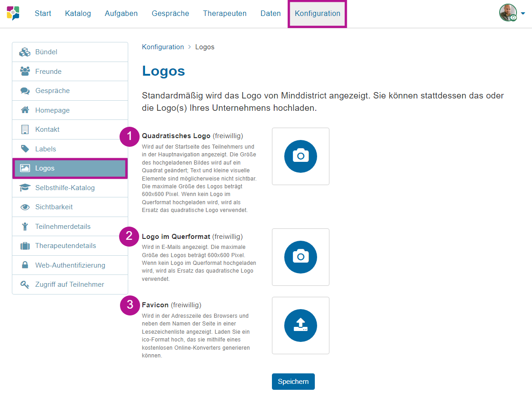Select the Konfiguration tab

[317, 14]
